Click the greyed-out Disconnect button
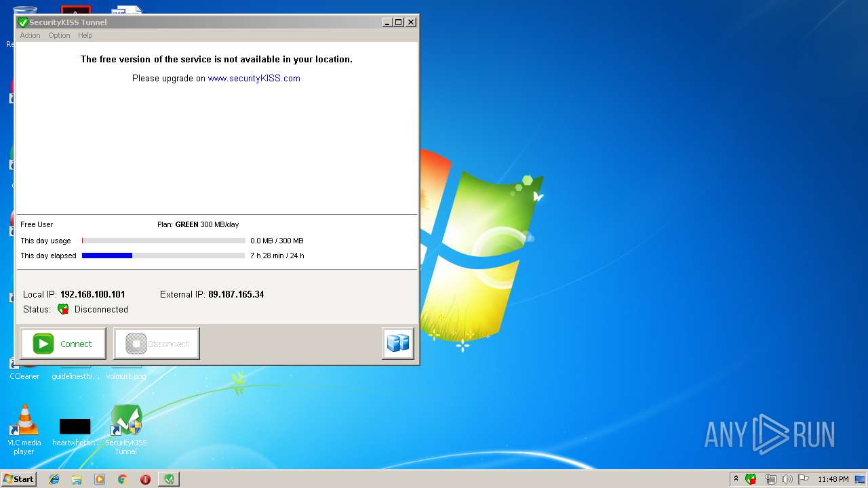 (157, 344)
